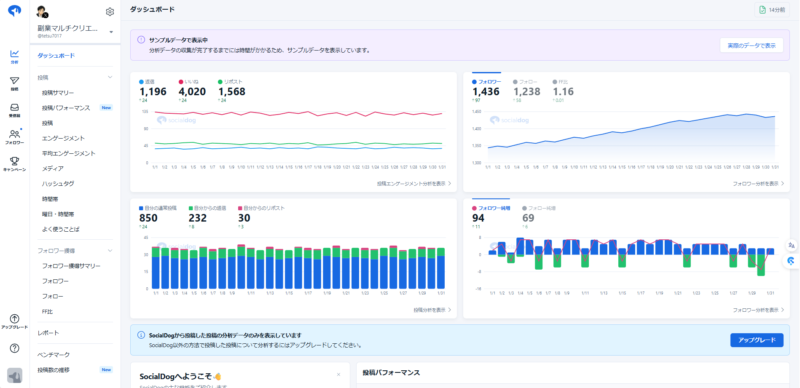Image resolution: width=800 pixels, height=388 pixels.
Task: Open the account switcher dropdown arrow
Action: (x=111, y=32)
